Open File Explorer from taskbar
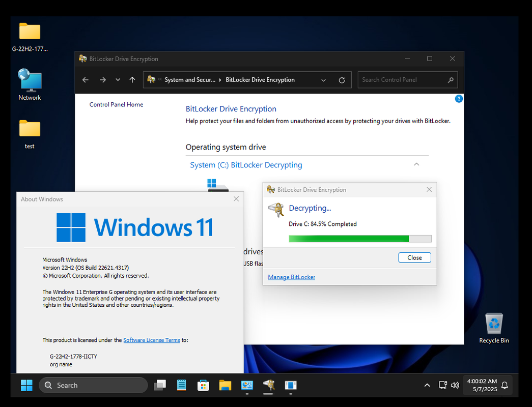 [225, 385]
